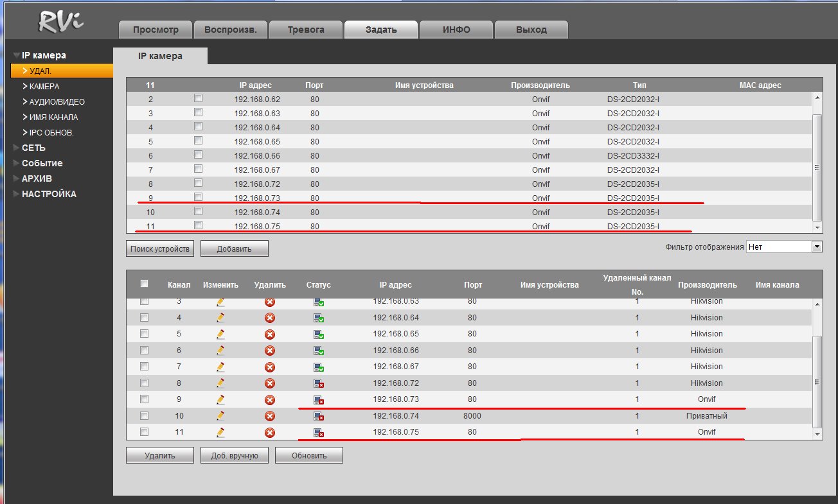Click connected status icon for channel 3
The image size is (838, 504).
tap(319, 302)
